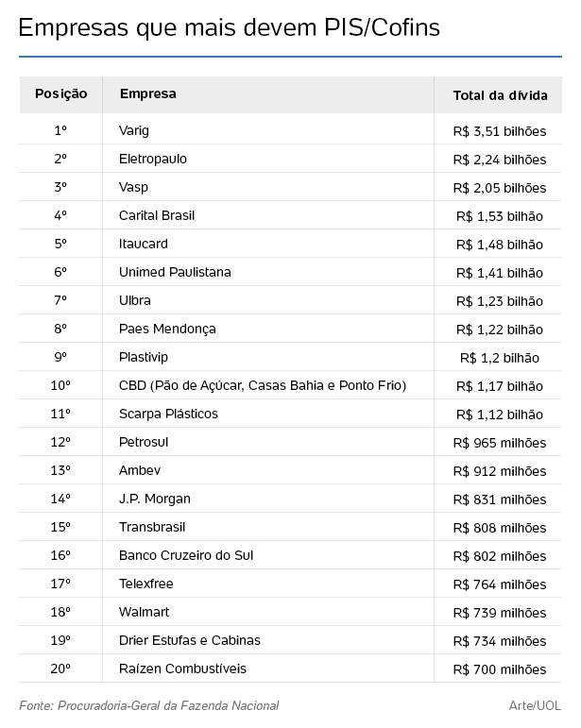Select the Varig company name
The image size is (581, 728).
pos(134,130)
